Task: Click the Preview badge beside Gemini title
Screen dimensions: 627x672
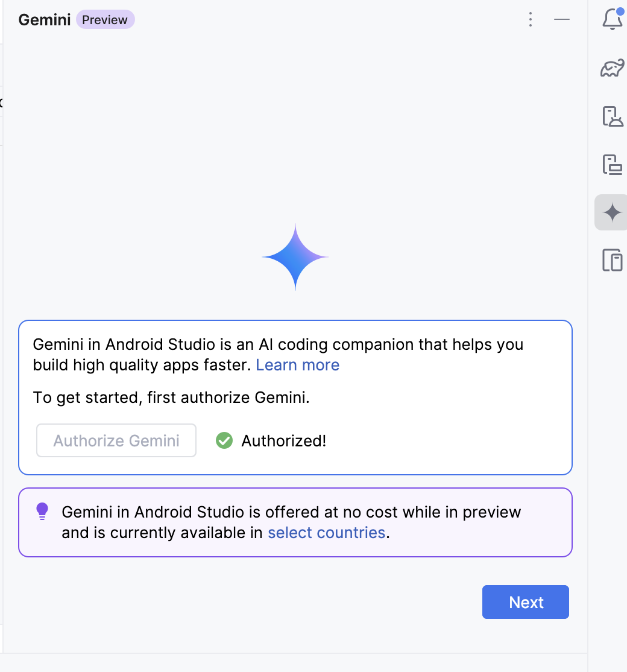Action: tap(105, 20)
